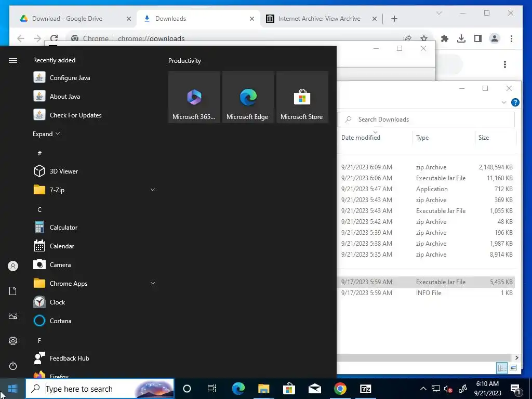Open Chrome three-dot menu
The height and width of the screenshot is (399, 532).
point(511,38)
